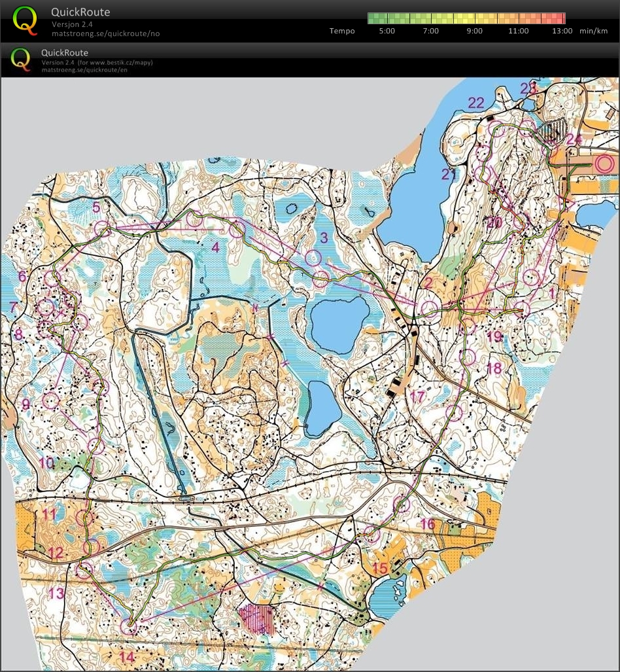Viewport: 620px width, 672px height.
Task: Click control number 10 on the map
Action: tap(46, 463)
